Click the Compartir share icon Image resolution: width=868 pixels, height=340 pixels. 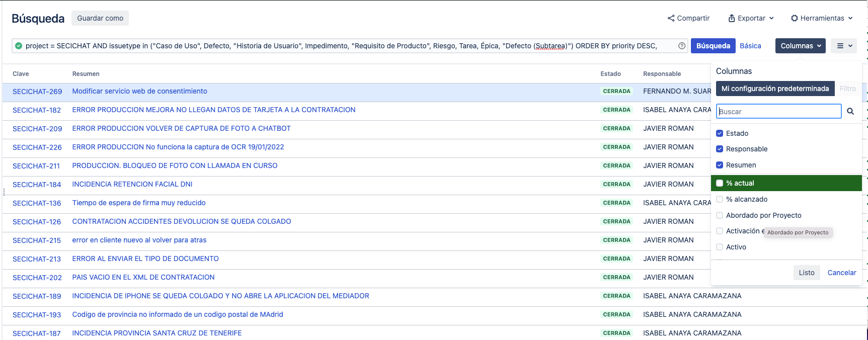[x=671, y=18]
